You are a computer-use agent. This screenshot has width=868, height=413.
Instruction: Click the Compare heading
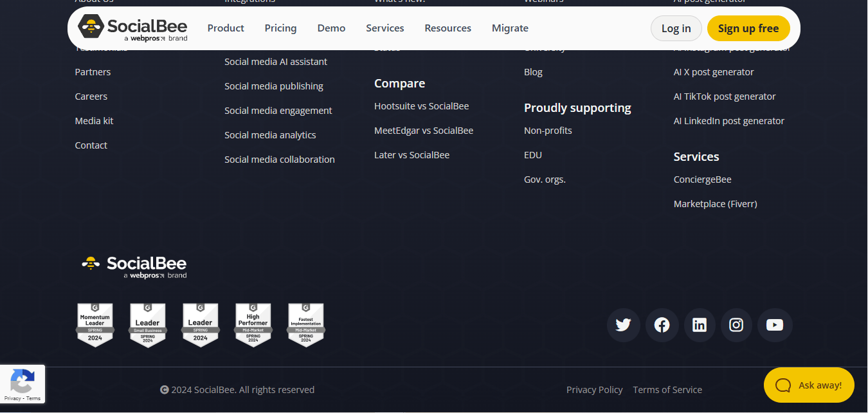[x=400, y=84]
